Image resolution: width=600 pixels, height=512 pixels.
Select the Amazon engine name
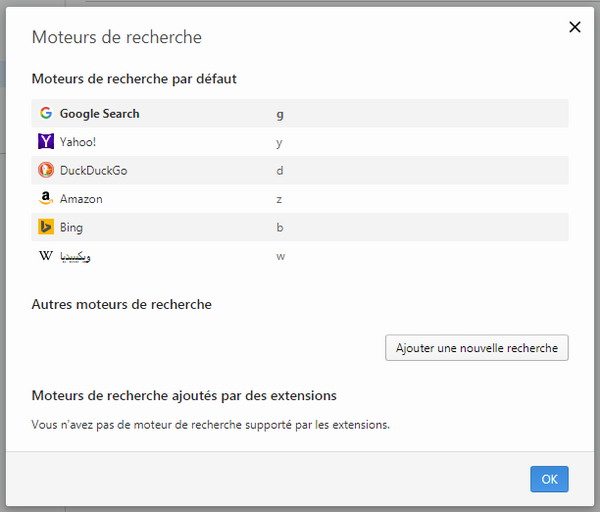[x=81, y=199]
